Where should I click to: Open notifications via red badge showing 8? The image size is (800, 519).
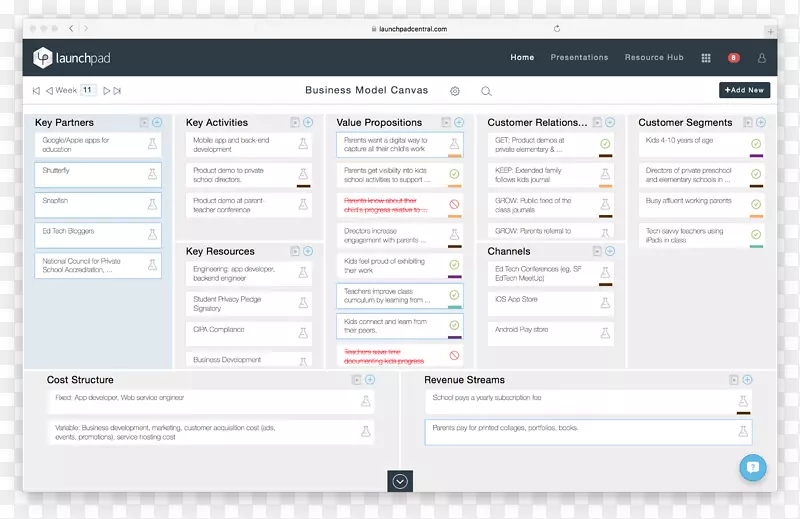tap(734, 58)
